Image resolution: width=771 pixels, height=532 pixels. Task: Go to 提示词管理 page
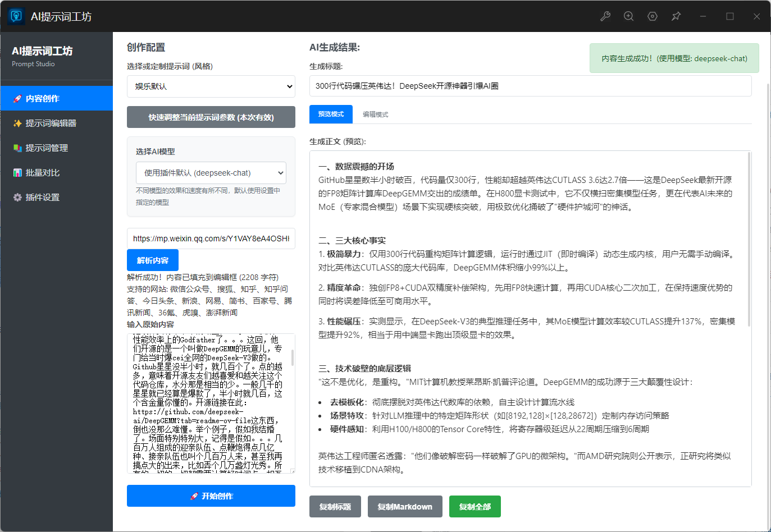pyautogui.click(x=56, y=148)
